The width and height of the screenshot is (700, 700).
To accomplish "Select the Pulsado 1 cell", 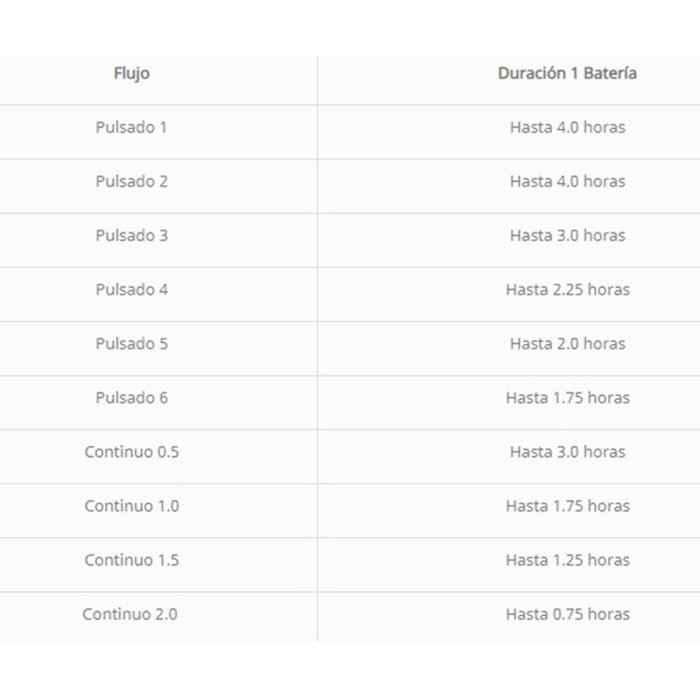I will point(131,128).
